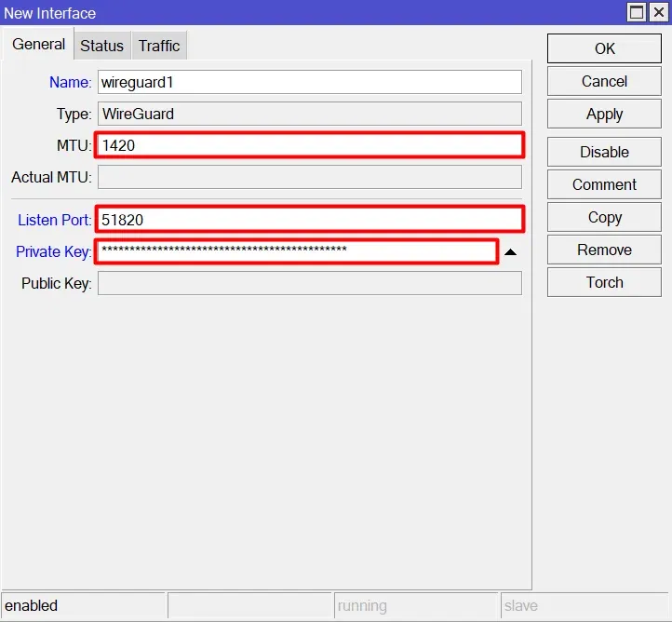672x622 pixels.
Task: Apply the WireGuard interface settings
Action: (604, 114)
